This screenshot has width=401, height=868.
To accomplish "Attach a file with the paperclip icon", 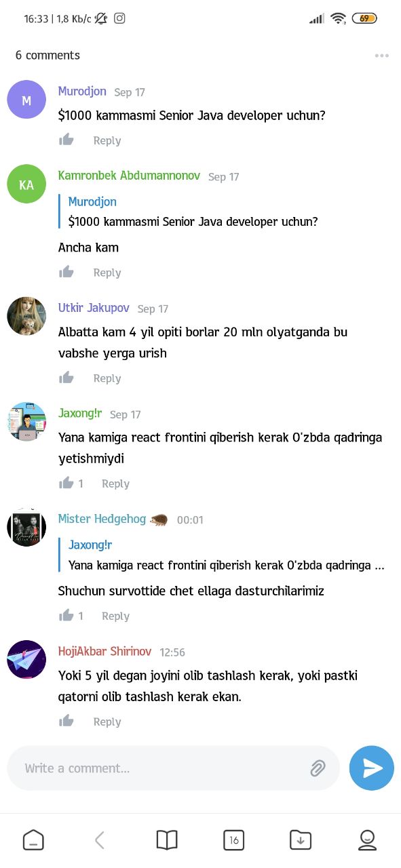I will tap(318, 768).
